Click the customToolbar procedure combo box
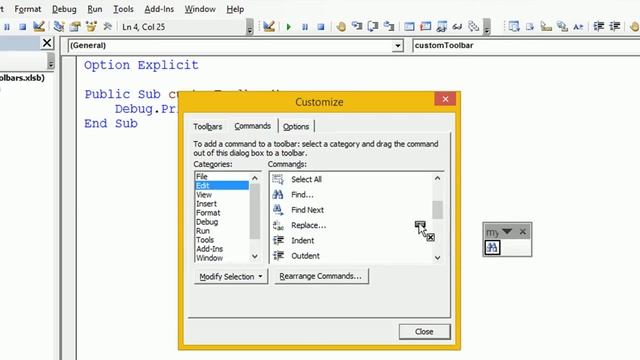 [x=526, y=45]
